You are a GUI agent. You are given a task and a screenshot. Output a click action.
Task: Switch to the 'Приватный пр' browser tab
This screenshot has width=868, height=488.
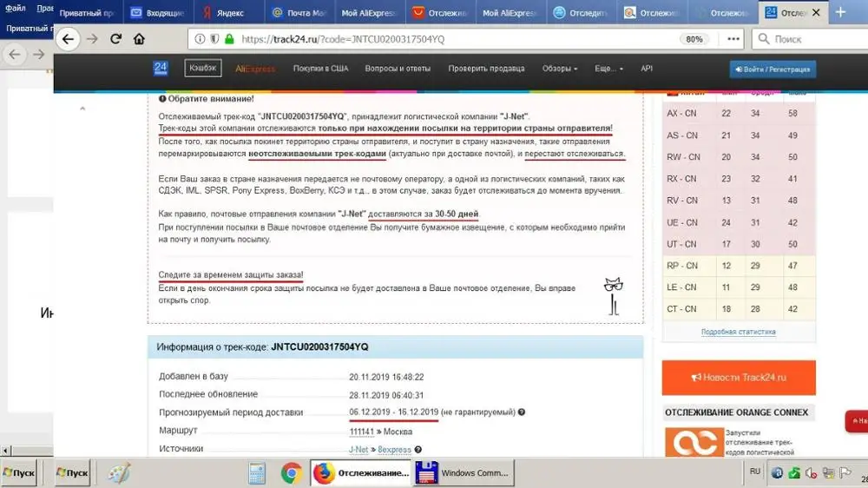pos(87,12)
